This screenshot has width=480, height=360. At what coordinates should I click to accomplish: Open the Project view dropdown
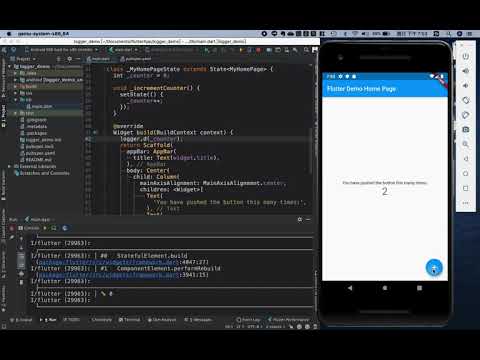(23, 59)
